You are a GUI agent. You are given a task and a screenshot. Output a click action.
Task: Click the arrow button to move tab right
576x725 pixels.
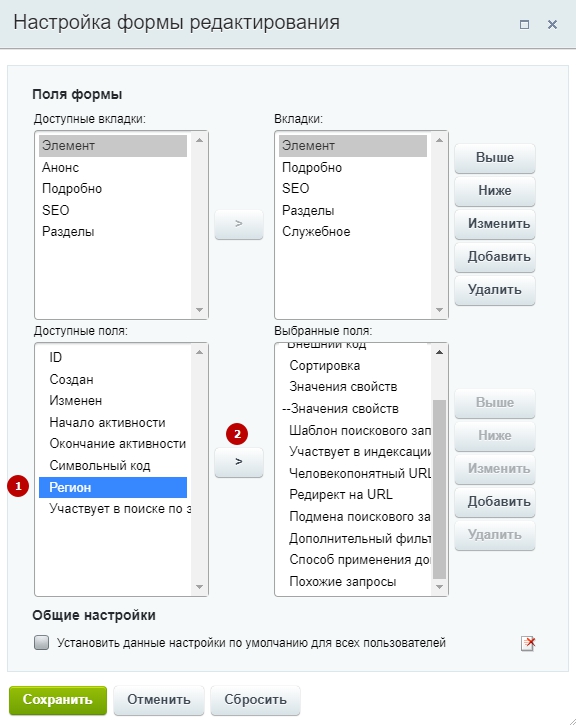click(239, 224)
